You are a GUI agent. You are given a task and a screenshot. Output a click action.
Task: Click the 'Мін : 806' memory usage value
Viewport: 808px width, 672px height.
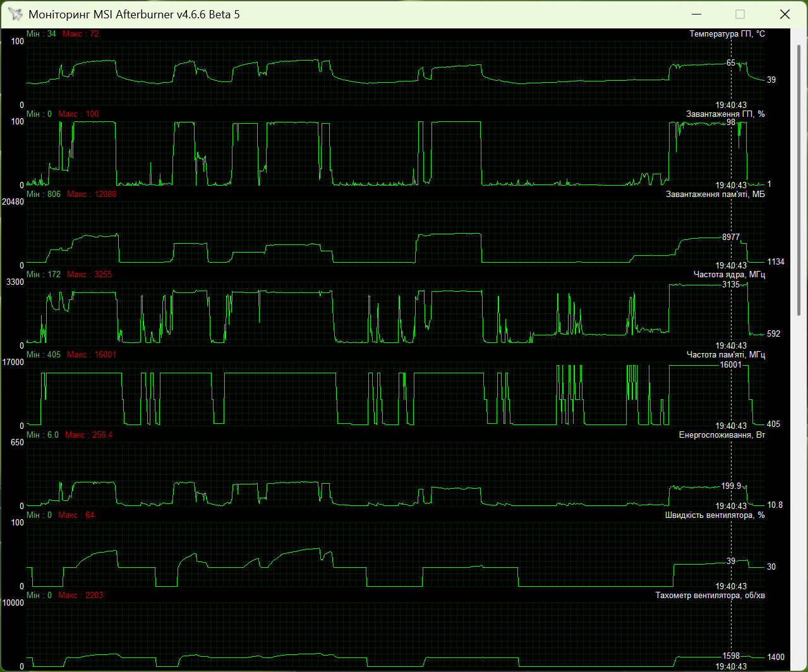[44, 194]
